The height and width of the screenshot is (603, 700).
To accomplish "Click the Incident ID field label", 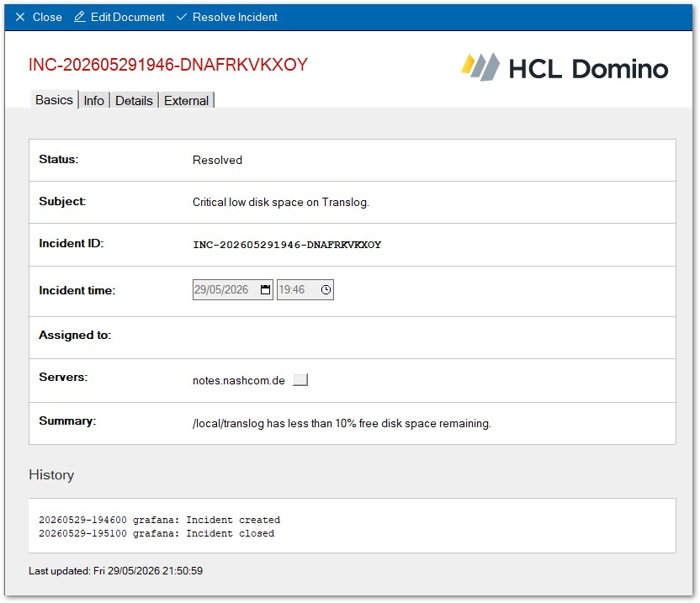I will pos(71,243).
